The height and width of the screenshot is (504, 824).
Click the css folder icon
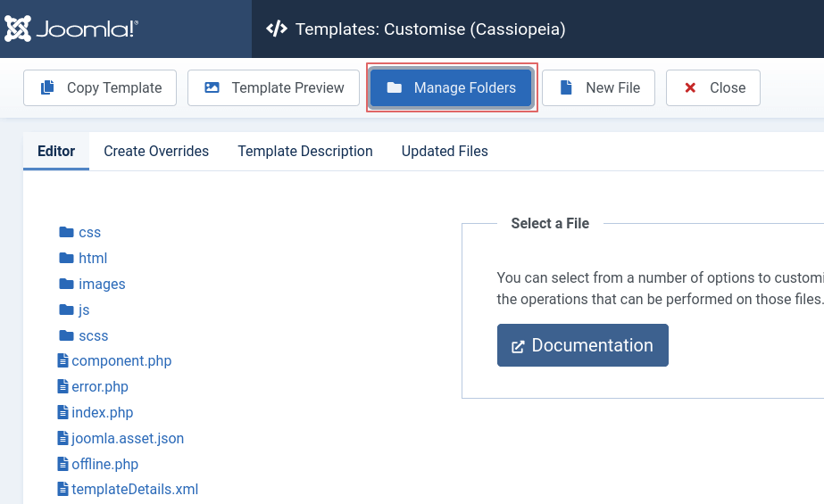click(66, 232)
